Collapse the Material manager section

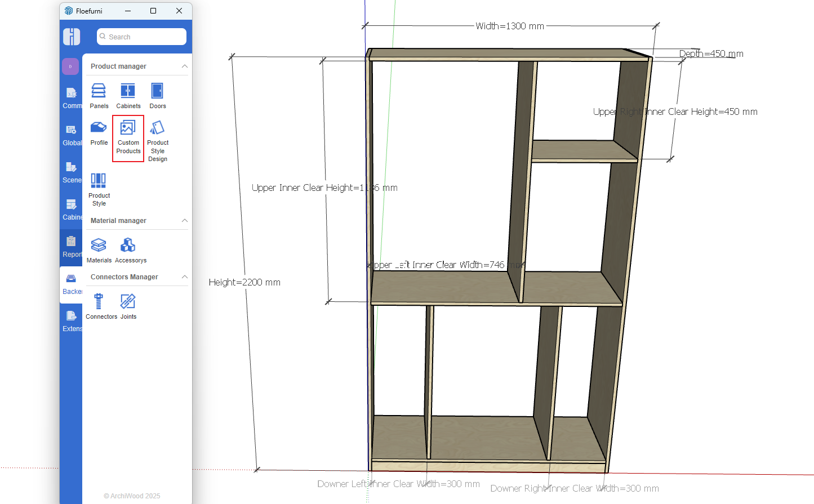tap(184, 221)
